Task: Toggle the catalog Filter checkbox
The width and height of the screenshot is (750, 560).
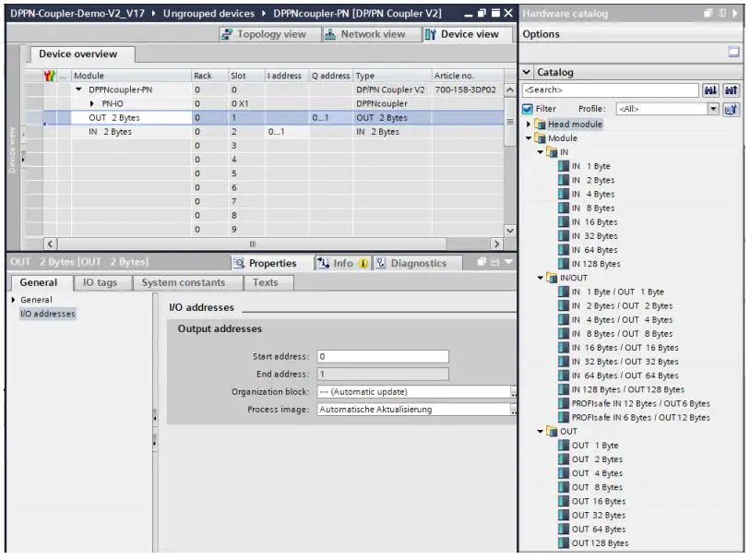Action: click(527, 109)
